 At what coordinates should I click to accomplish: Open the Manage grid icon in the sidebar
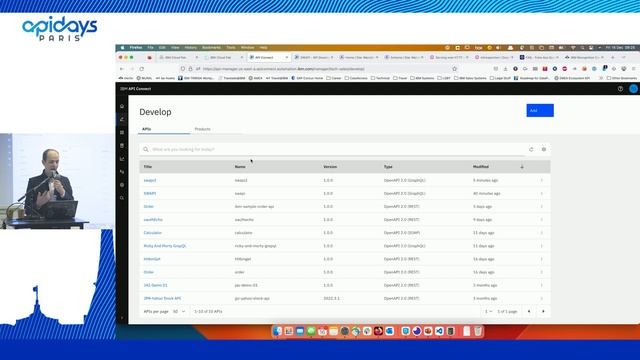122,132
